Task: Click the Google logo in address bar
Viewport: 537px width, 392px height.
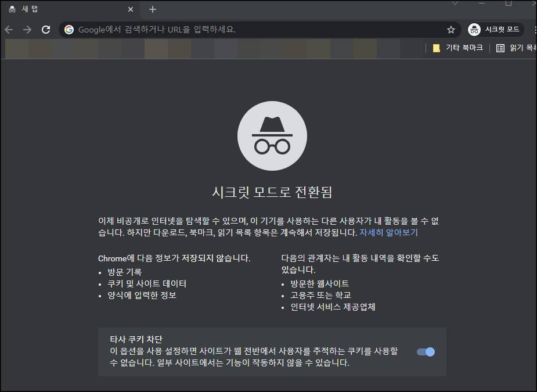Action: (69, 30)
